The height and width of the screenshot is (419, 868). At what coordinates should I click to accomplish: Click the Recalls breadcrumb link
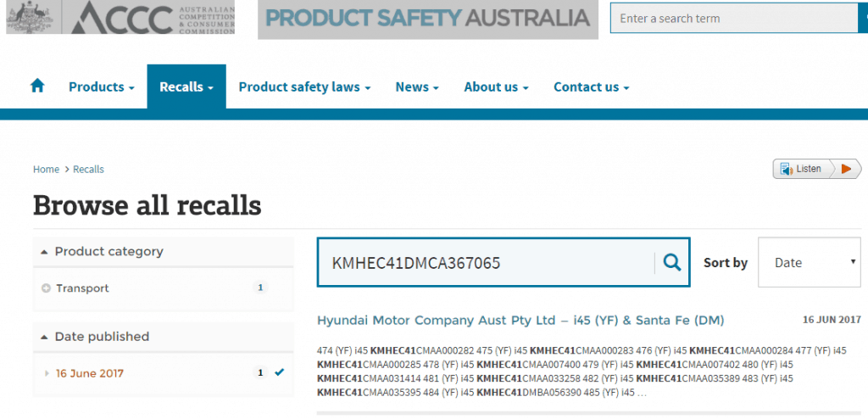pyautogui.click(x=88, y=169)
